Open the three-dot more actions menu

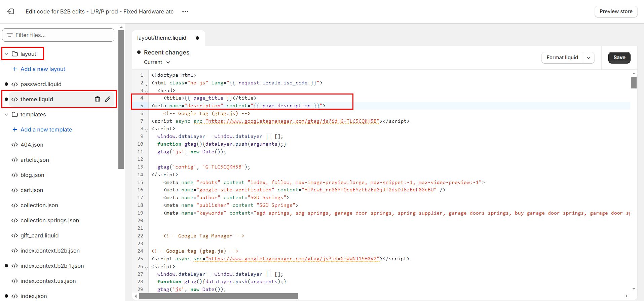(185, 11)
